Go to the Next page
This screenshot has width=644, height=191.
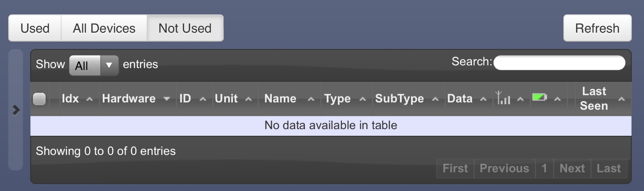click(x=572, y=168)
